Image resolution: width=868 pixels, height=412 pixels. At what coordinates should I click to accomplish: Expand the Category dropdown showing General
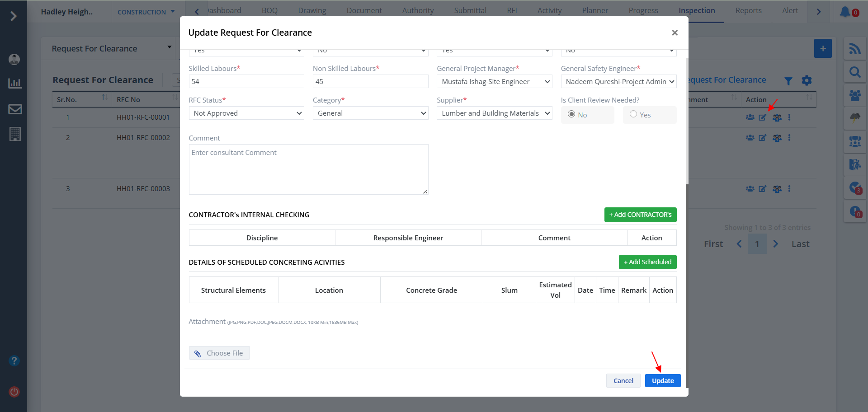pyautogui.click(x=370, y=113)
